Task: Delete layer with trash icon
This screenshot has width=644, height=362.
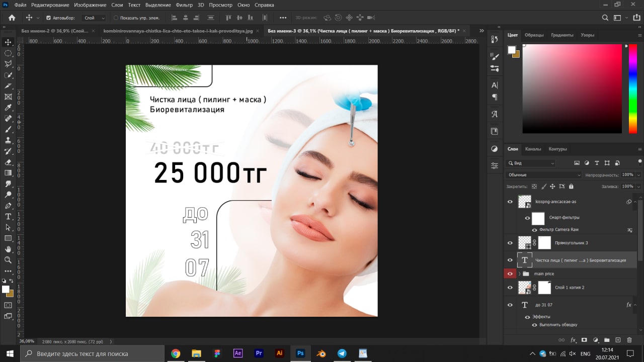Action: (x=630, y=340)
